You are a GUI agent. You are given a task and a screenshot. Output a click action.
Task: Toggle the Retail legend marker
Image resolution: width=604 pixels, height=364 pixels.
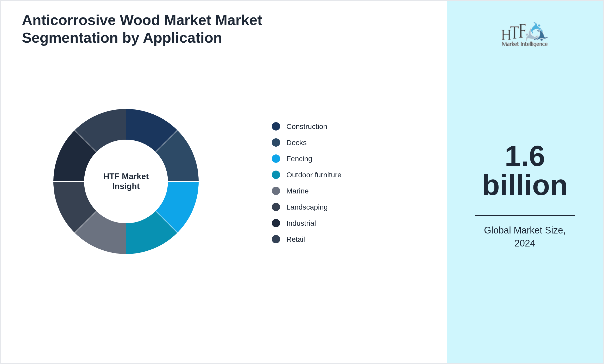pos(276,239)
